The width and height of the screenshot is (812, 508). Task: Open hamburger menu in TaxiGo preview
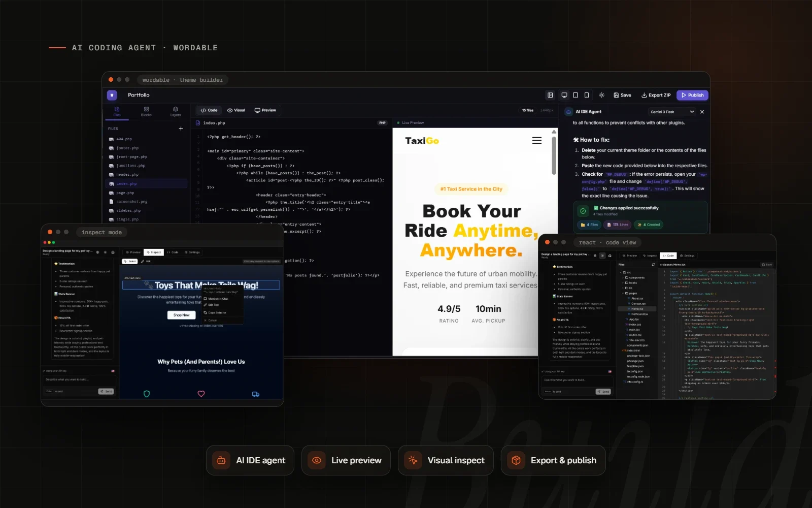pos(536,141)
